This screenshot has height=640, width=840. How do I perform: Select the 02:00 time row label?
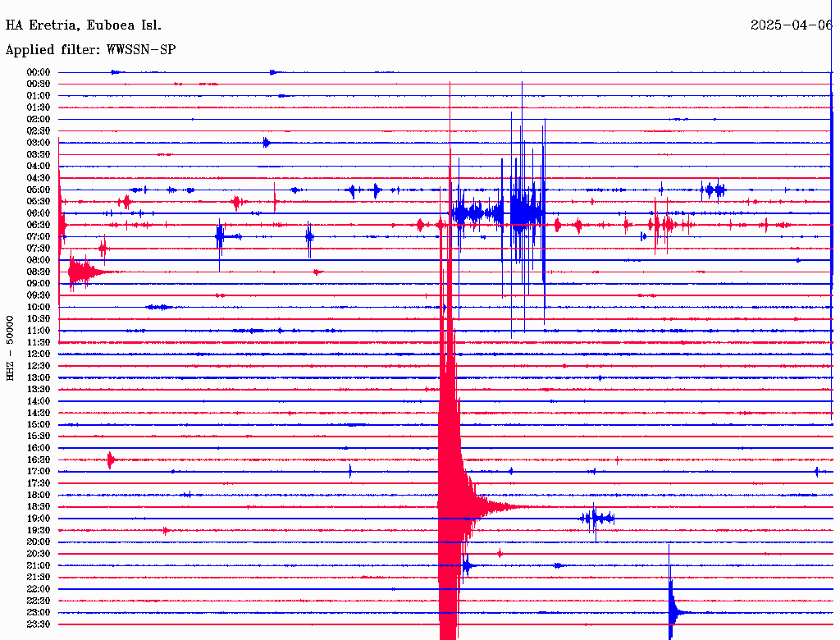(x=39, y=120)
